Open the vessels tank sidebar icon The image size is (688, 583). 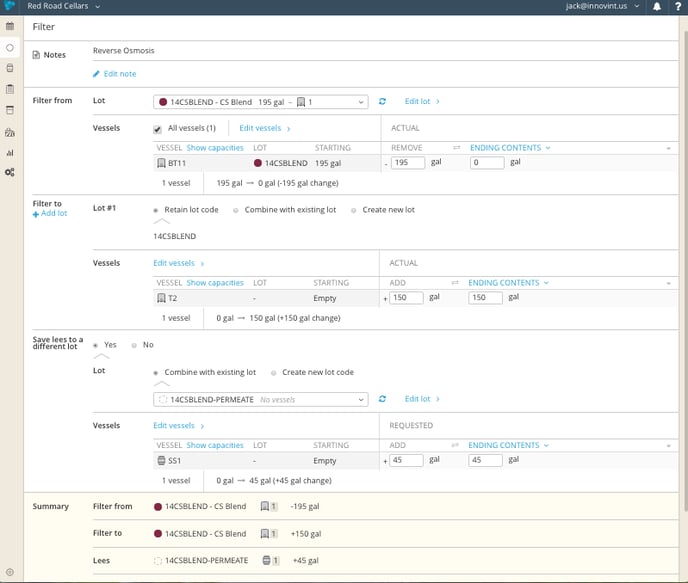(x=10, y=110)
